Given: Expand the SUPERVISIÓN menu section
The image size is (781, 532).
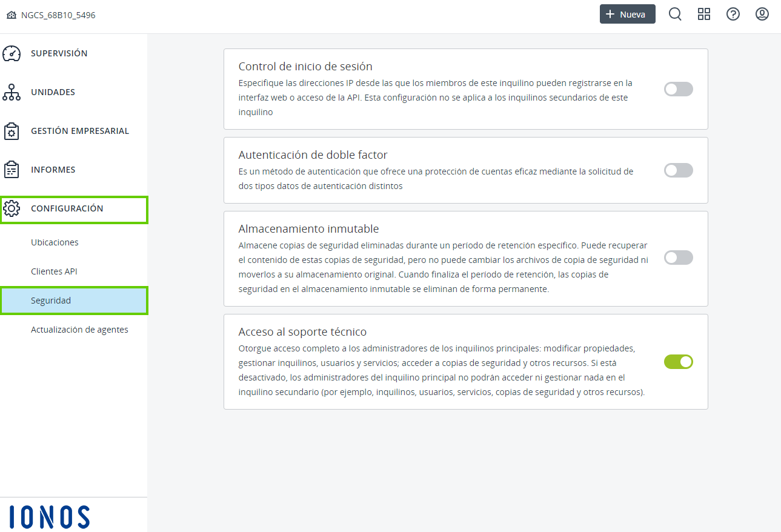Looking at the screenshot, I should point(59,53).
